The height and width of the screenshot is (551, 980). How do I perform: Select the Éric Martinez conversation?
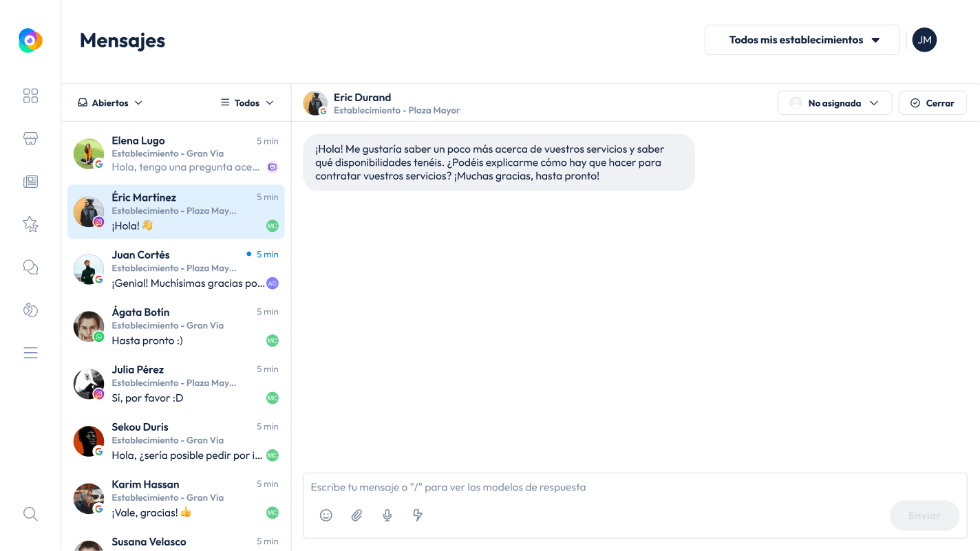tap(176, 212)
